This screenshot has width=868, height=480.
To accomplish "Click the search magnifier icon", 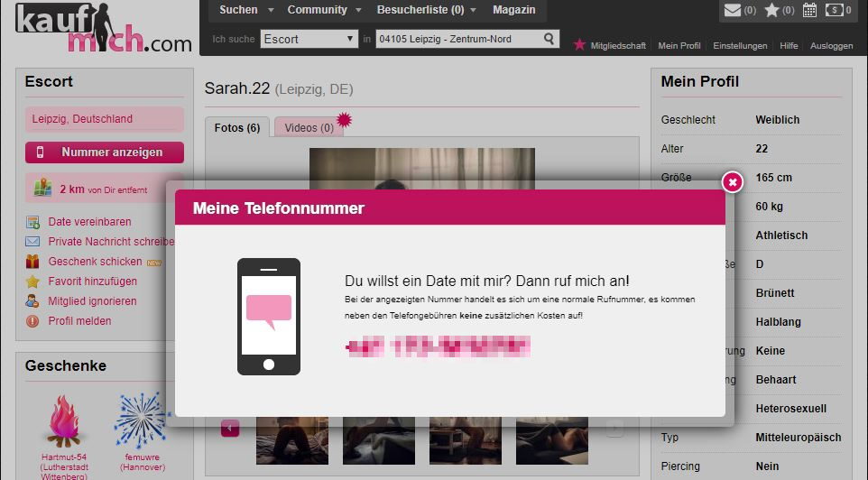I will (549, 39).
